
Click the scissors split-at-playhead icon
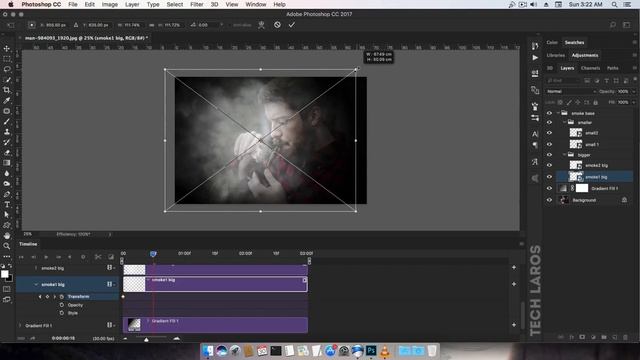coord(98,257)
